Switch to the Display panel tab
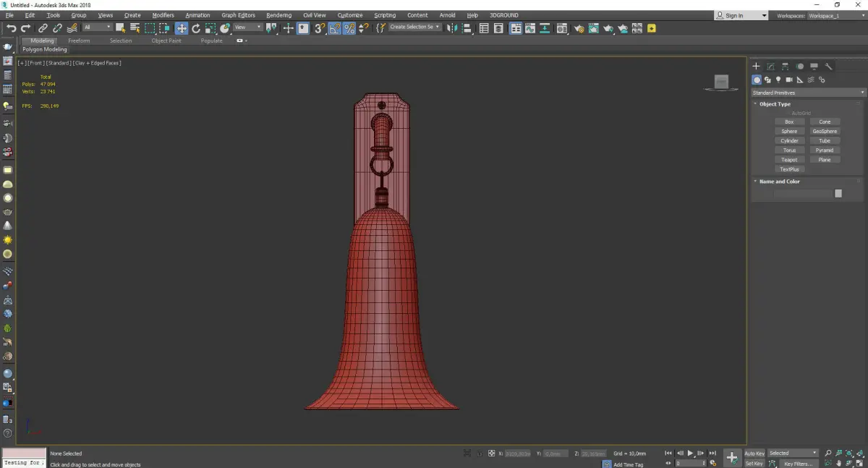This screenshot has height=468, width=868. tap(814, 66)
